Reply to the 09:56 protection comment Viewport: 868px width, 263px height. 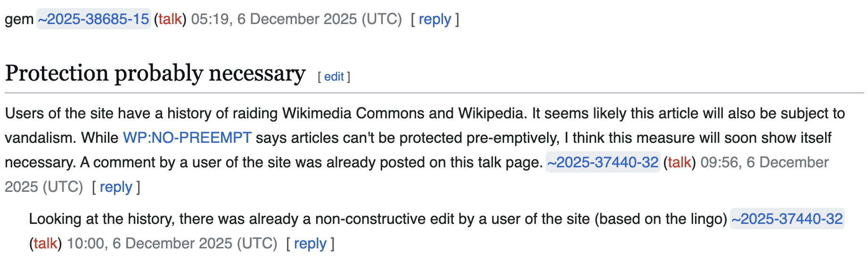(x=116, y=187)
